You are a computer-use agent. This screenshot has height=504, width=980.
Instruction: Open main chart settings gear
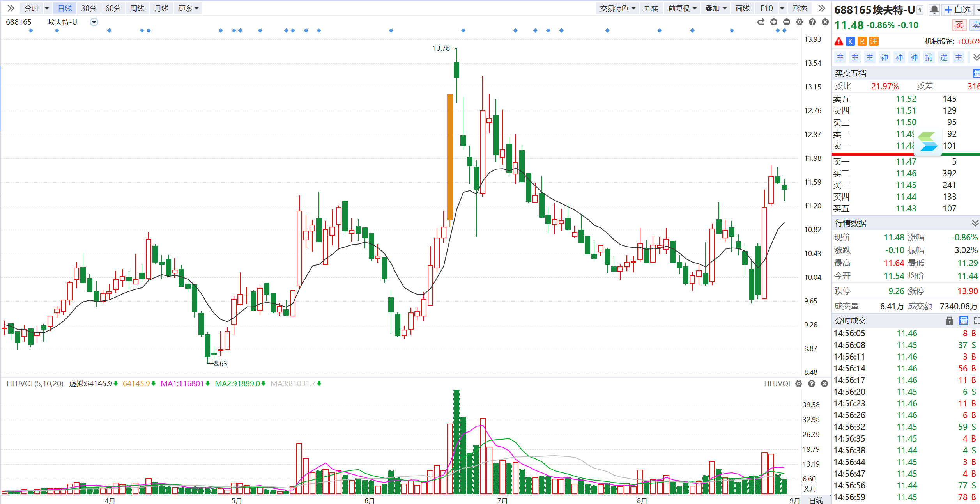800,22
